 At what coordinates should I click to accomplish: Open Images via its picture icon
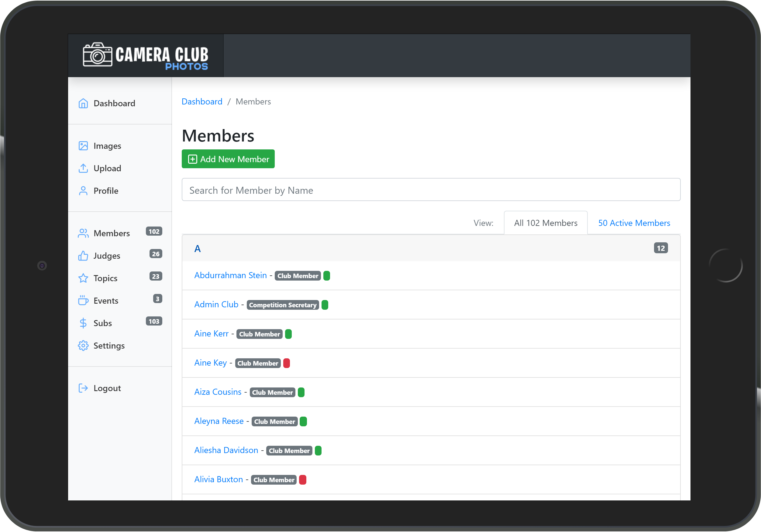point(83,146)
